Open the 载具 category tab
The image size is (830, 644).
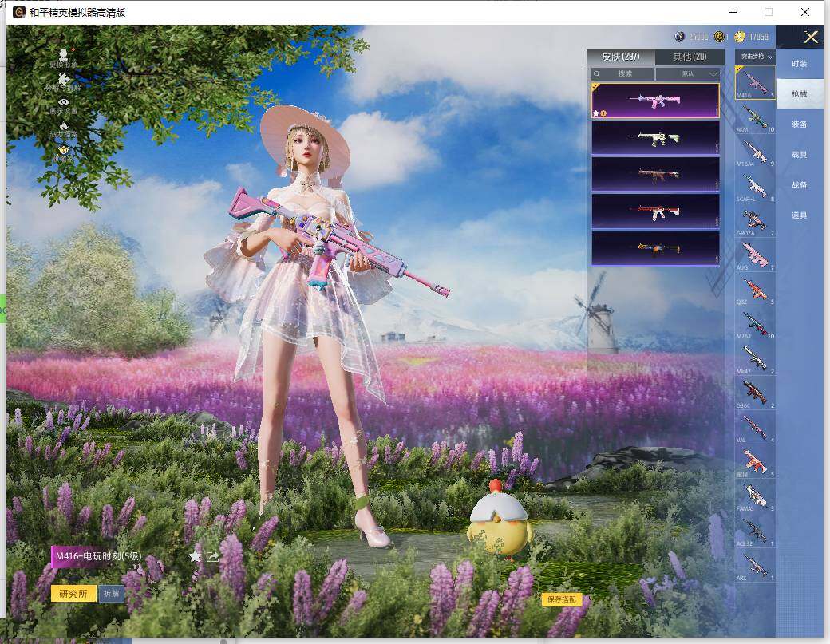click(x=800, y=155)
